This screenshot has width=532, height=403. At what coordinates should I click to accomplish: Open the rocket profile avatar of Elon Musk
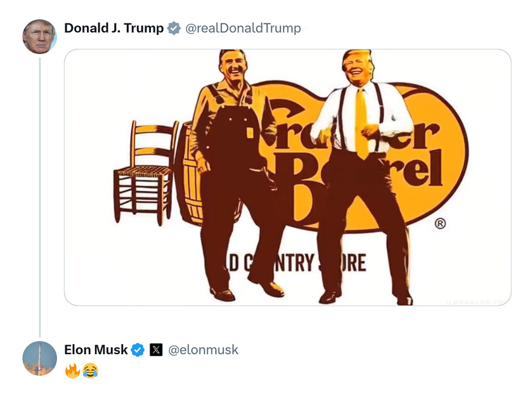[x=39, y=358]
